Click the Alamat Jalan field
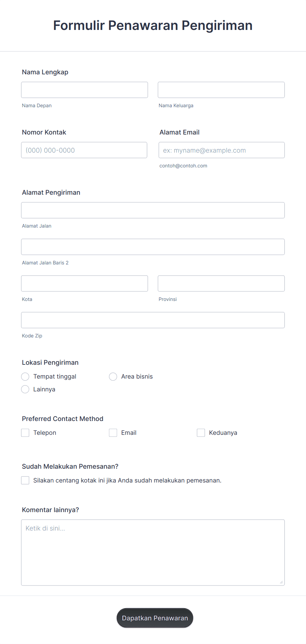The height and width of the screenshot is (644, 306). [x=153, y=210]
